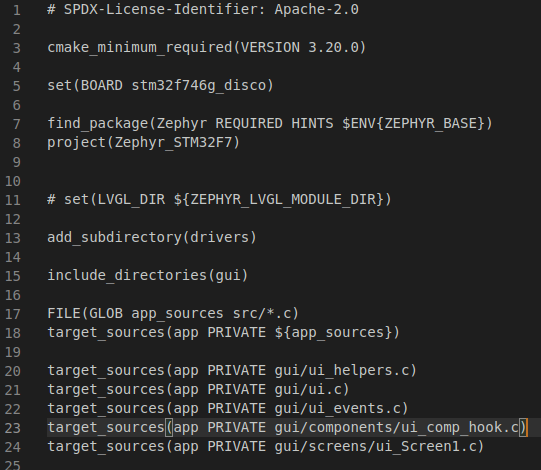The height and width of the screenshot is (470, 541).
Task: Click gui/ui.c path on line 21
Action: [308, 389]
